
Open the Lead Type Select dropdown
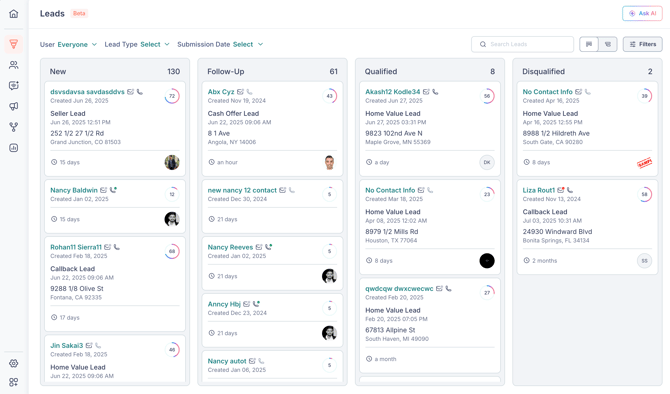tap(137, 44)
